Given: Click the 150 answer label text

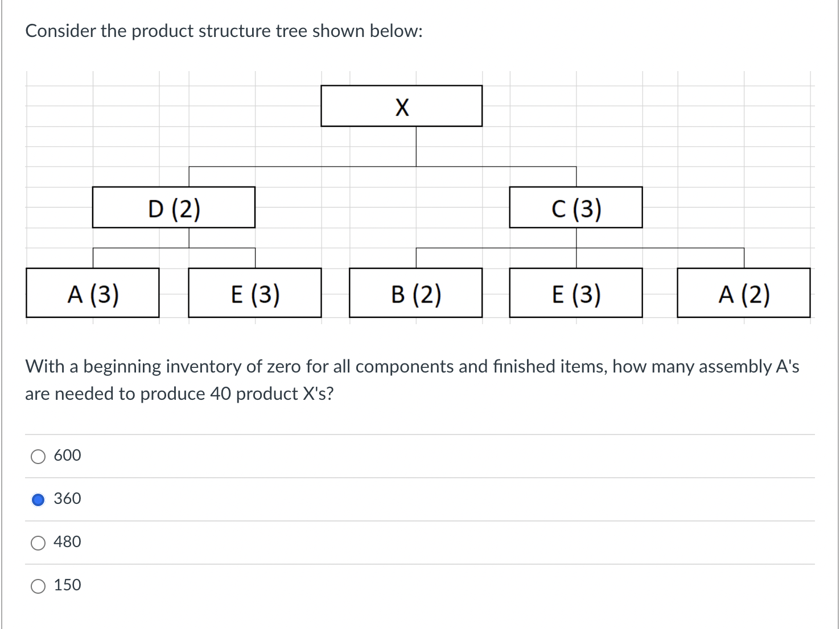Looking at the screenshot, I should point(67,585).
